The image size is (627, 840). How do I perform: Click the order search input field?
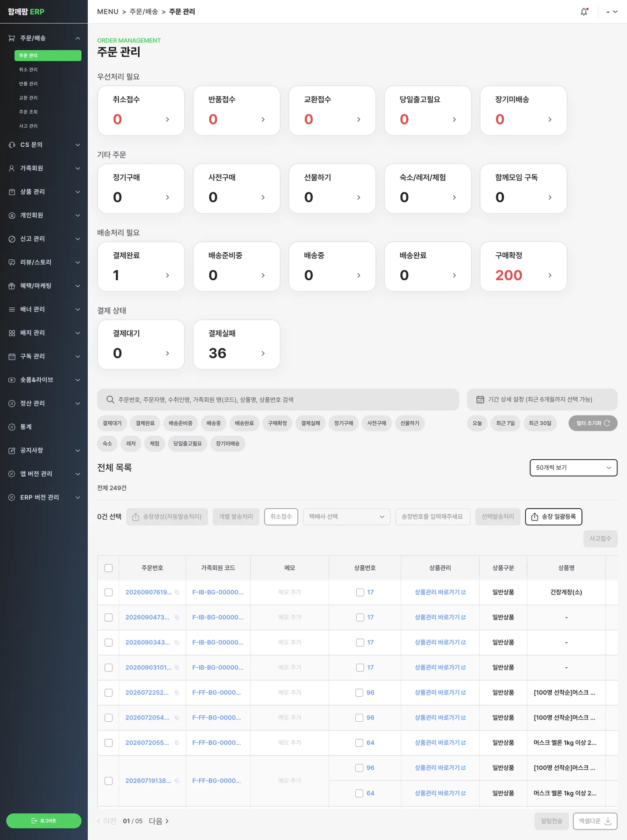pos(278,399)
